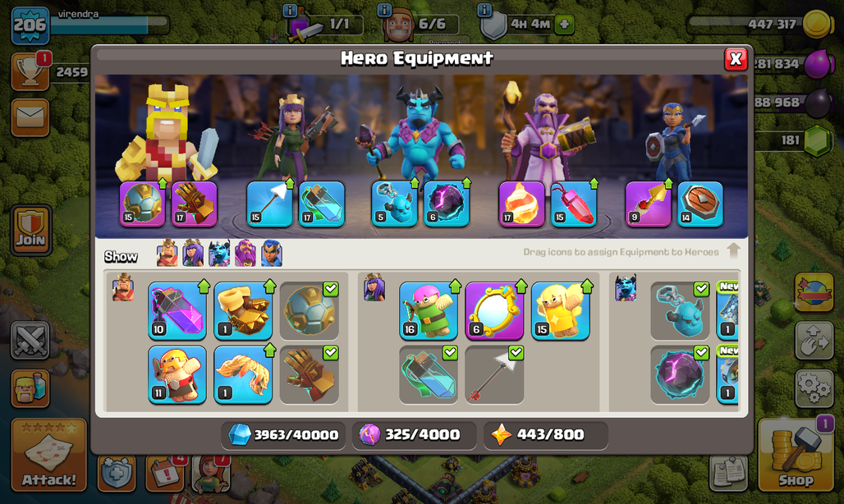Click upgrade arrow on golden boots equipment
Screen dimensions: 844x504
click(269, 286)
